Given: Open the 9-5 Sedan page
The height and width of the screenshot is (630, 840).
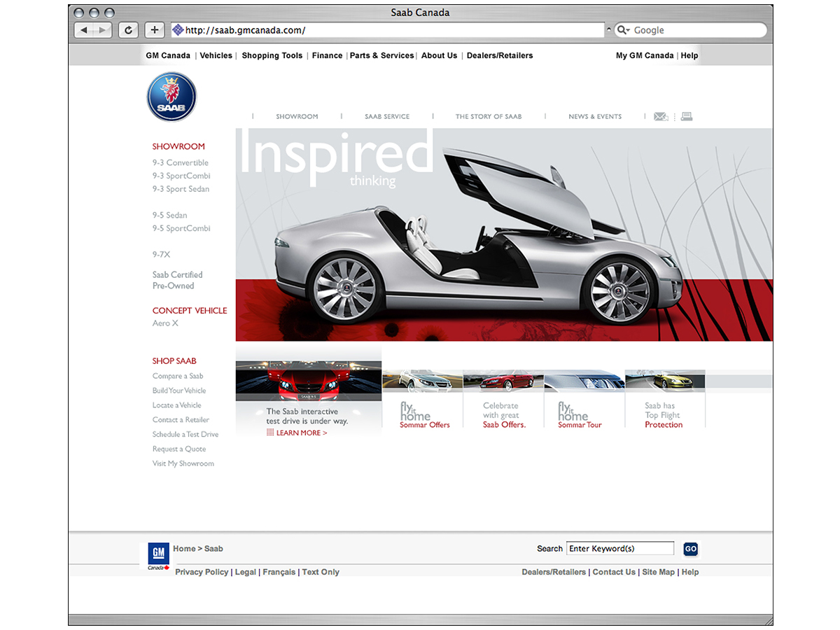Looking at the screenshot, I should click(170, 216).
